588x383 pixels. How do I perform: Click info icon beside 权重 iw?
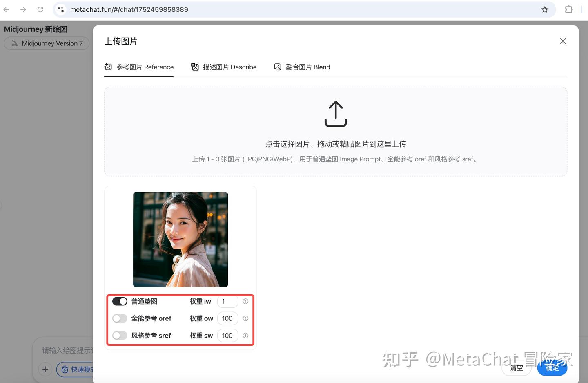point(245,301)
